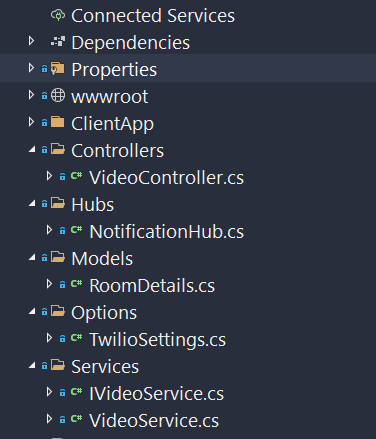376x439 pixels.
Task: Click the lock icon beside RoomDetails.cs
Action: [x=62, y=285]
